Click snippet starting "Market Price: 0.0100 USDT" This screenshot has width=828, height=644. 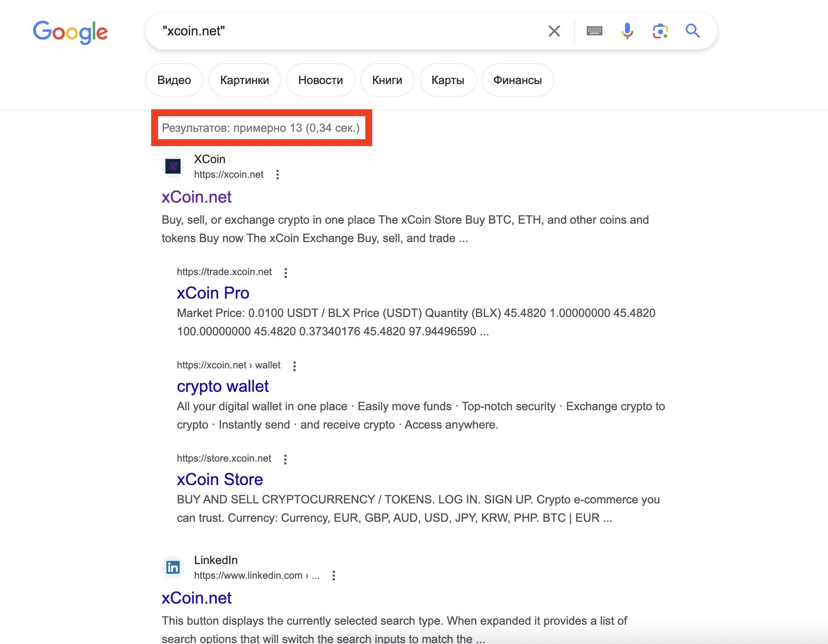[x=416, y=322]
